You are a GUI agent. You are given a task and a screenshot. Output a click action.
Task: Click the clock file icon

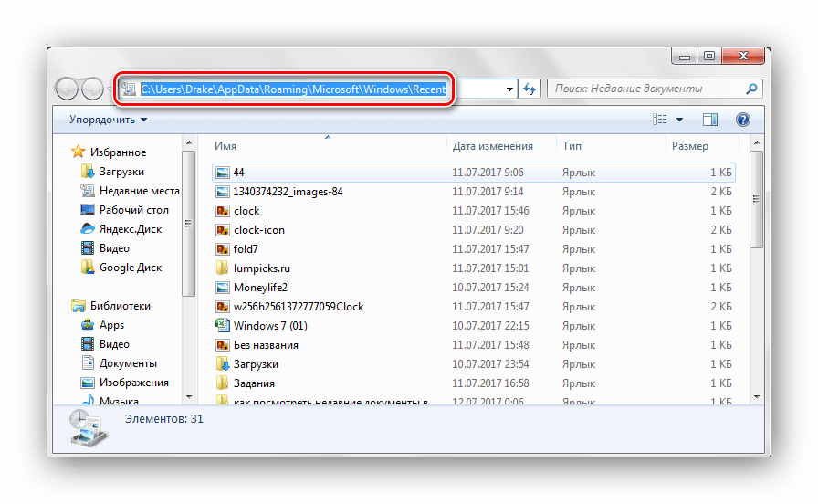pyautogui.click(x=222, y=211)
